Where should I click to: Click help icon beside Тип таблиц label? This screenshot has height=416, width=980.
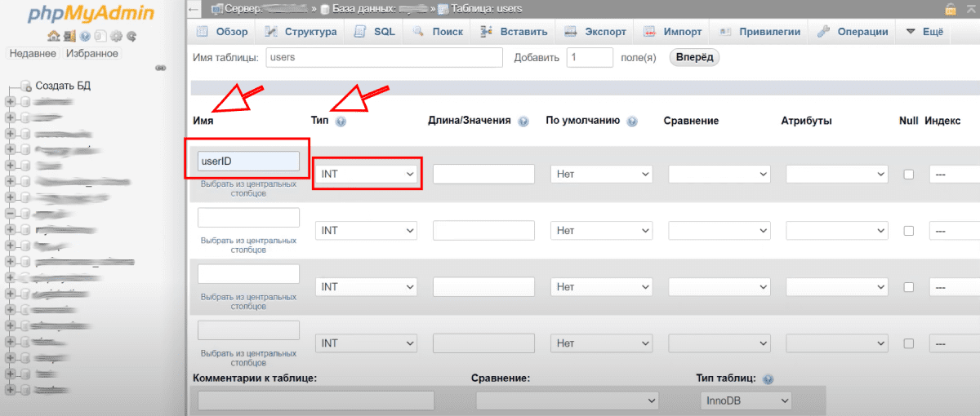click(768, 379)
